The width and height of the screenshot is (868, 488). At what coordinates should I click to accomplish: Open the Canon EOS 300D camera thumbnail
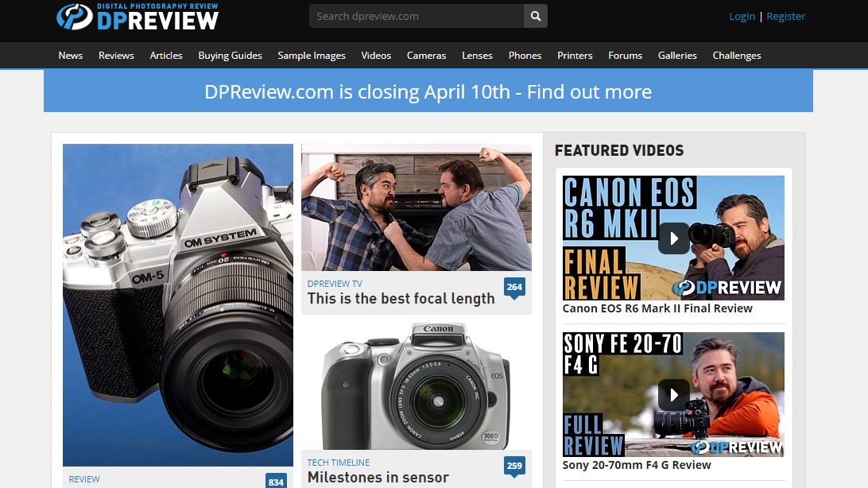(x=417, y=386)
